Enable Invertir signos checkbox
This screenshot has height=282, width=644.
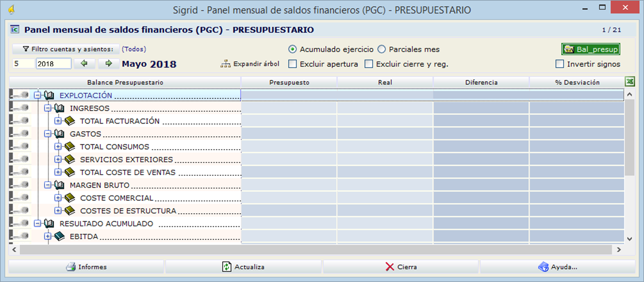click(x=560, y=64)
